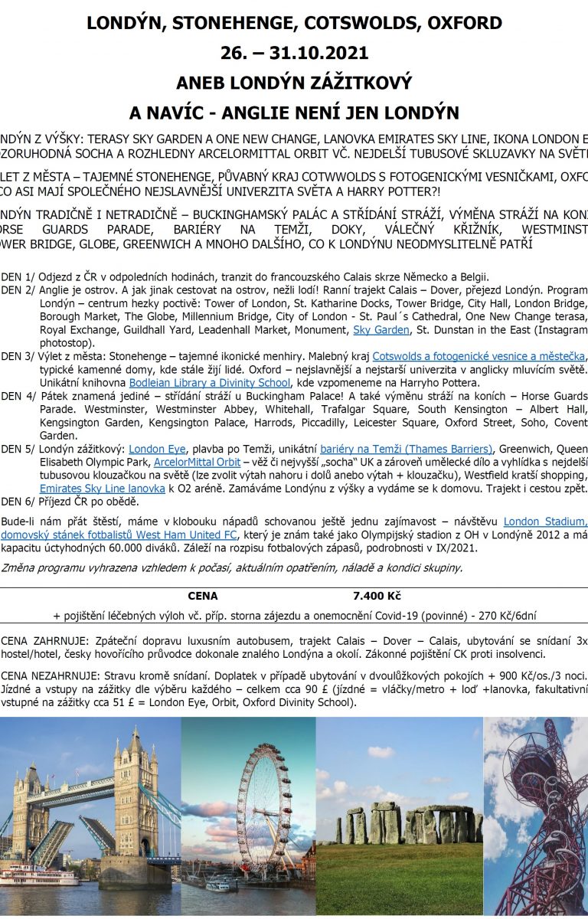Click the DEN 1/ label
This screenshot has width=588, height=919.
(x=18, y=277)
